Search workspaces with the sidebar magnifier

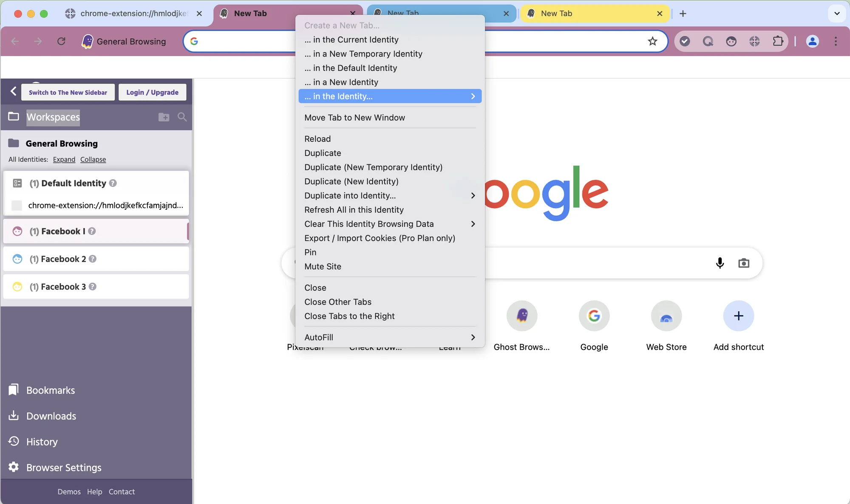182,117
